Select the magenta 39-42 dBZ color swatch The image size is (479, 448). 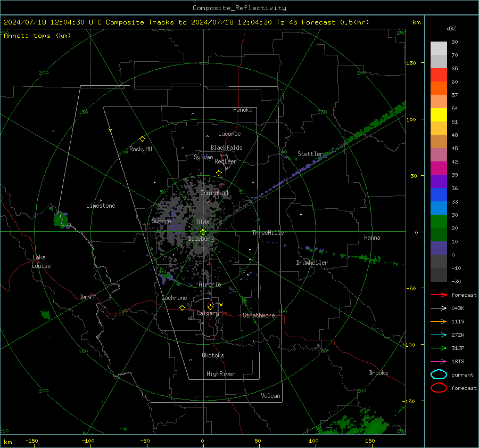pyautogui.click(x=439, y=168)
